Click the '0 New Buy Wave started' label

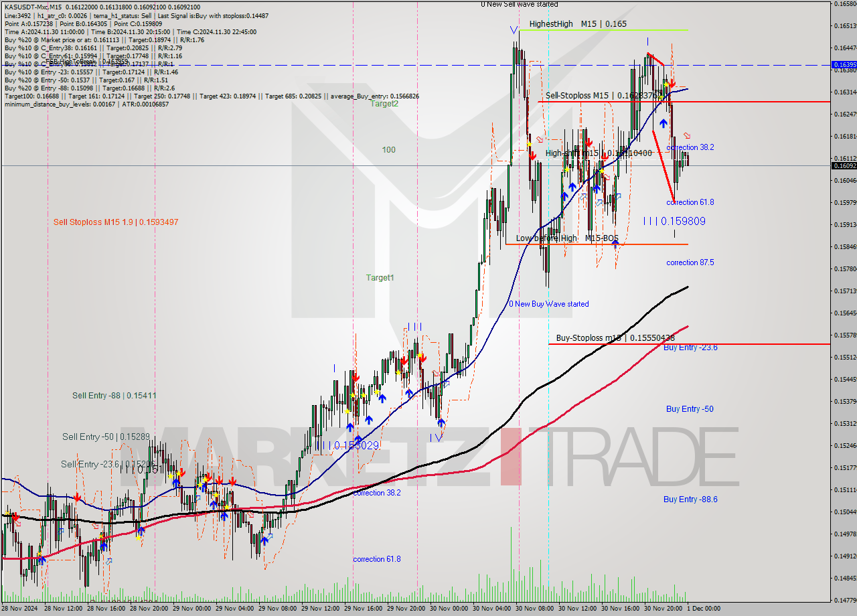(x=549, y=304)
